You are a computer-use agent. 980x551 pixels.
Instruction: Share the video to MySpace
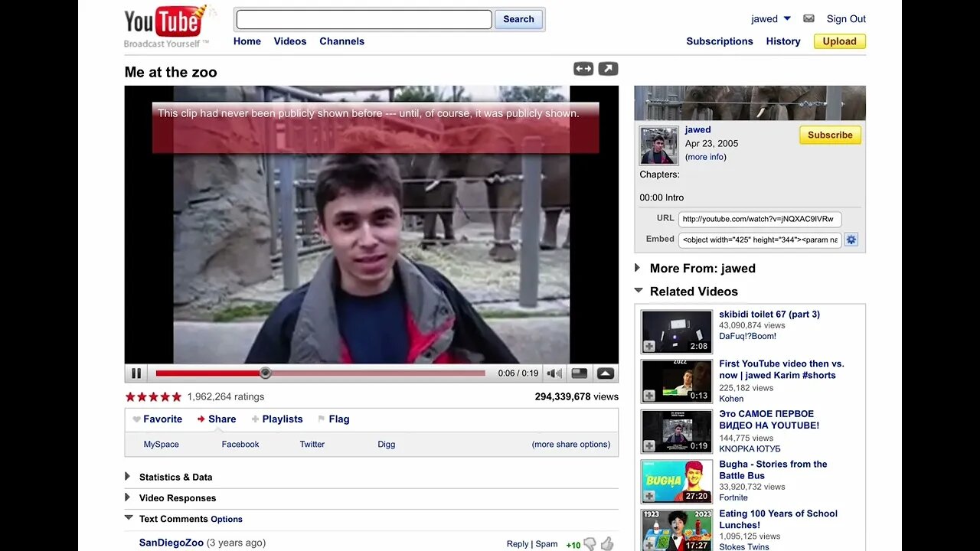162,444
